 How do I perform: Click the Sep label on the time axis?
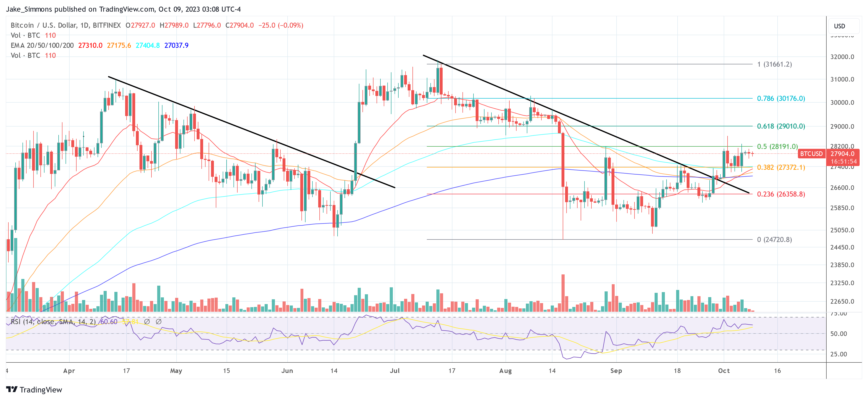click(x=616, y=371)
